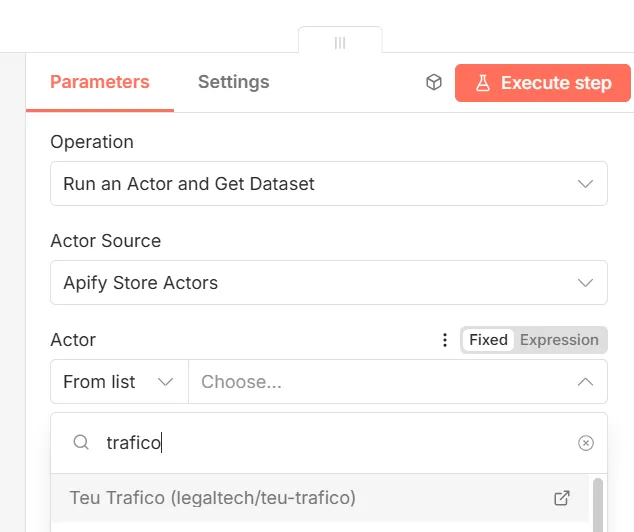The image size is (634, 532).
Task: Open Teu Trafico via the external link icon
Action: pyautogui.click(x=562, y=498)
